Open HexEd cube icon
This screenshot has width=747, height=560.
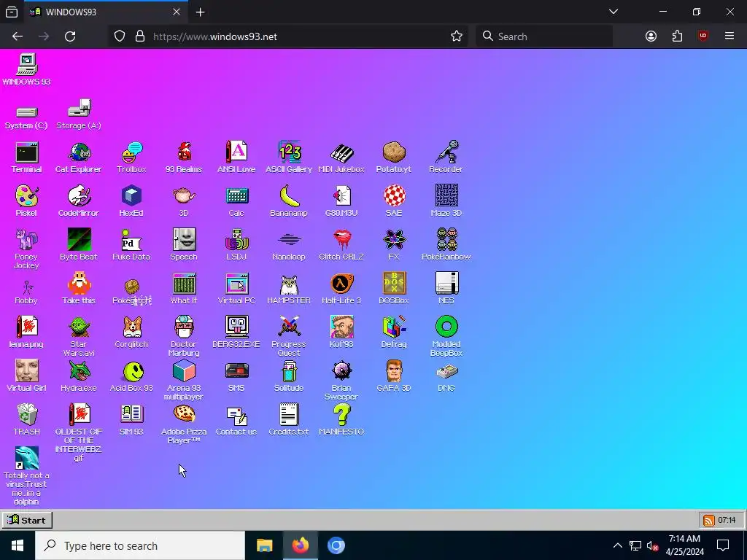(x=131, y=201)
